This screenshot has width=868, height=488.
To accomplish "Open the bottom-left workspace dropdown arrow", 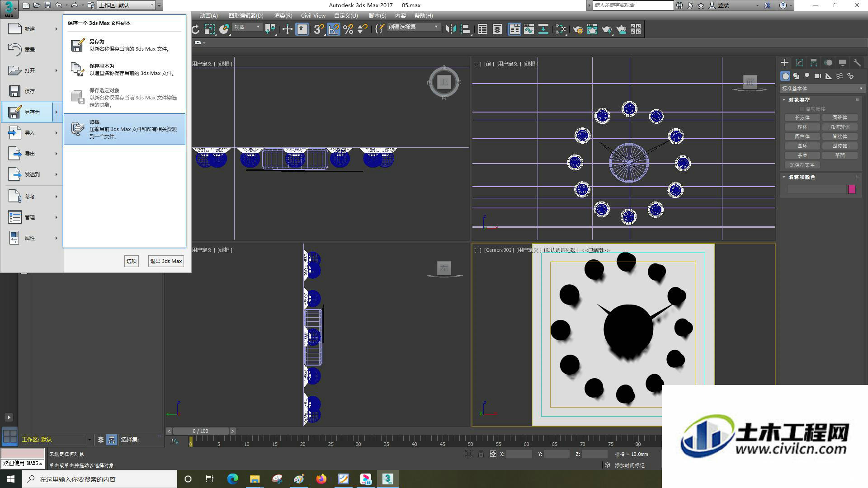I will click(90, 440).
